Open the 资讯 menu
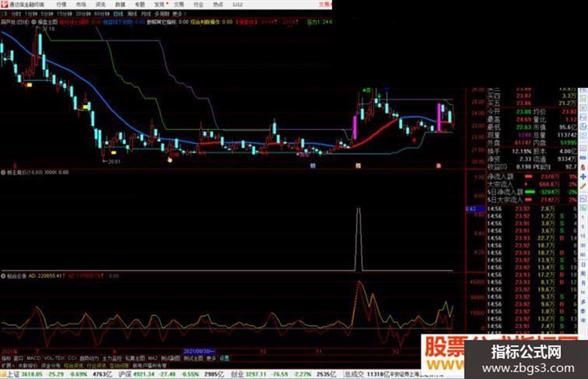588x379 pixels. tap(101, 4)
